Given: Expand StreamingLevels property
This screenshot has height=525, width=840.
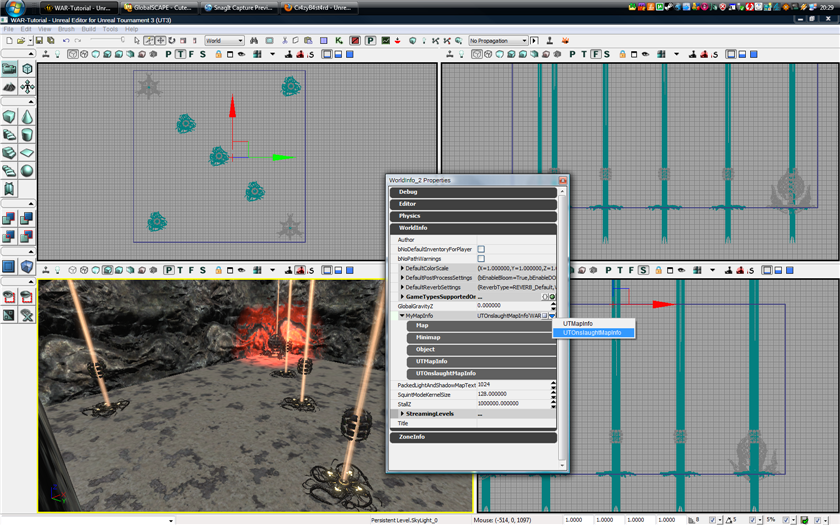Looking at the screenshot, I should (x=402, y=414).
